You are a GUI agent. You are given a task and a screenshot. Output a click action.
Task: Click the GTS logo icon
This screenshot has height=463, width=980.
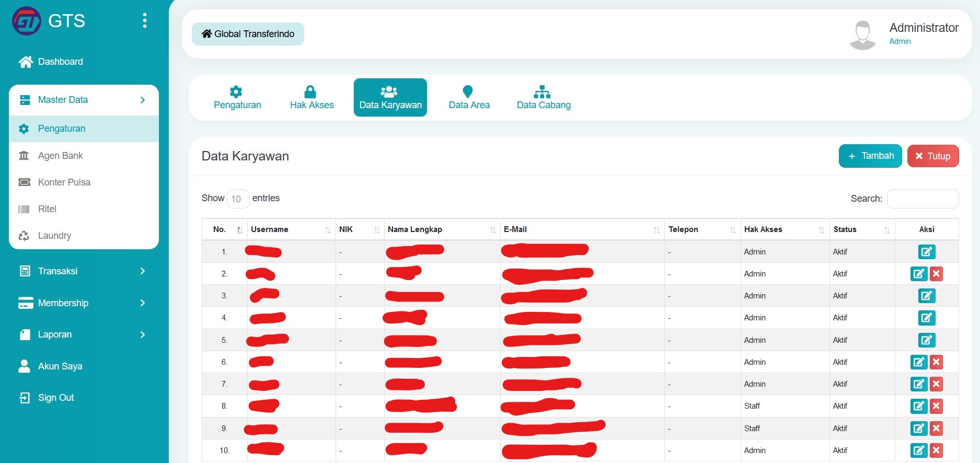[27, 21]
